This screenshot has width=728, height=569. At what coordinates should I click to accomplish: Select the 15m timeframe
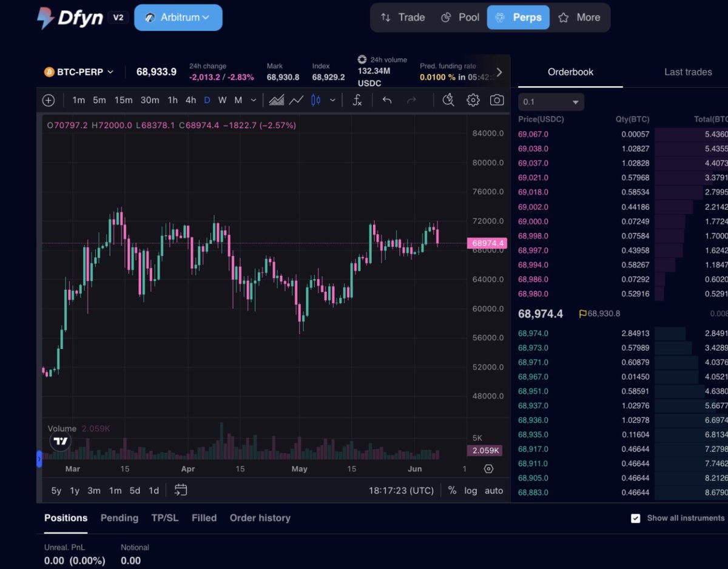click(124, 101)
